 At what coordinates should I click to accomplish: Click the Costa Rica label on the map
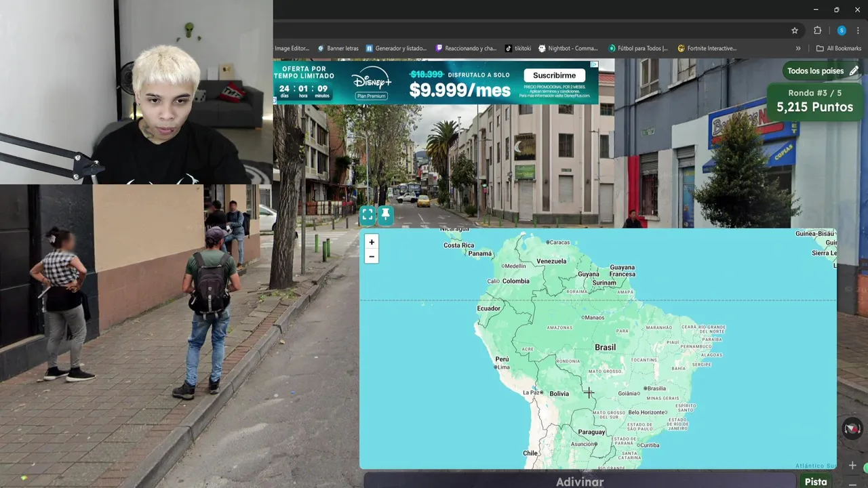tap(458, 245)
